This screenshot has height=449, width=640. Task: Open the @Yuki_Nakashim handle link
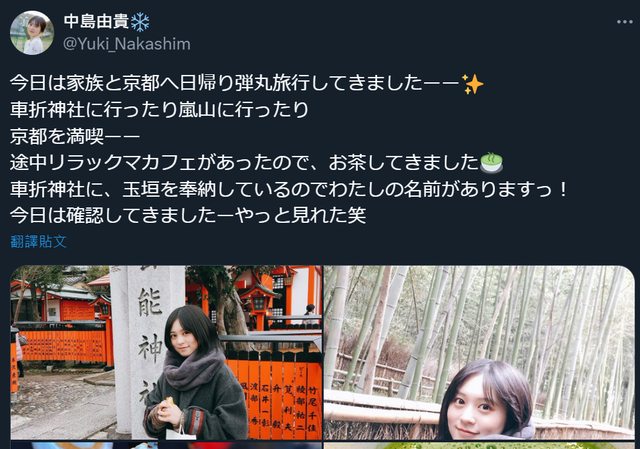tap(127, 44)
